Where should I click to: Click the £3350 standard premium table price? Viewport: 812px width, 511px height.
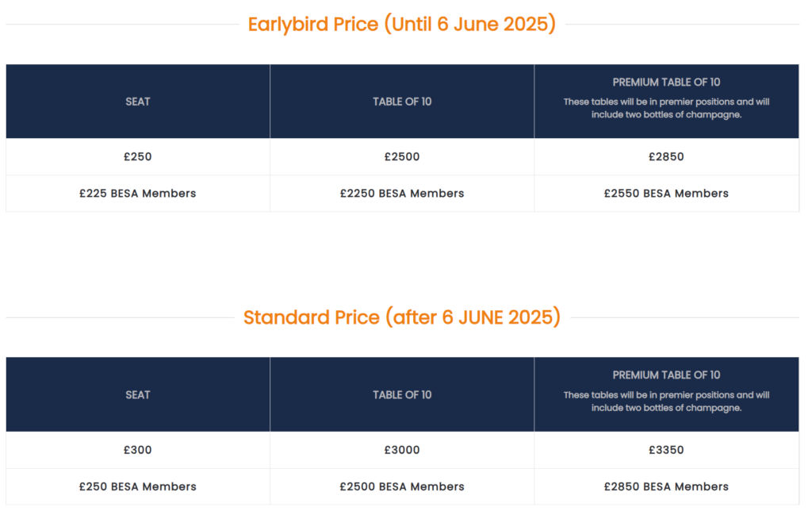pyautogui.click(x=666, y=450)
